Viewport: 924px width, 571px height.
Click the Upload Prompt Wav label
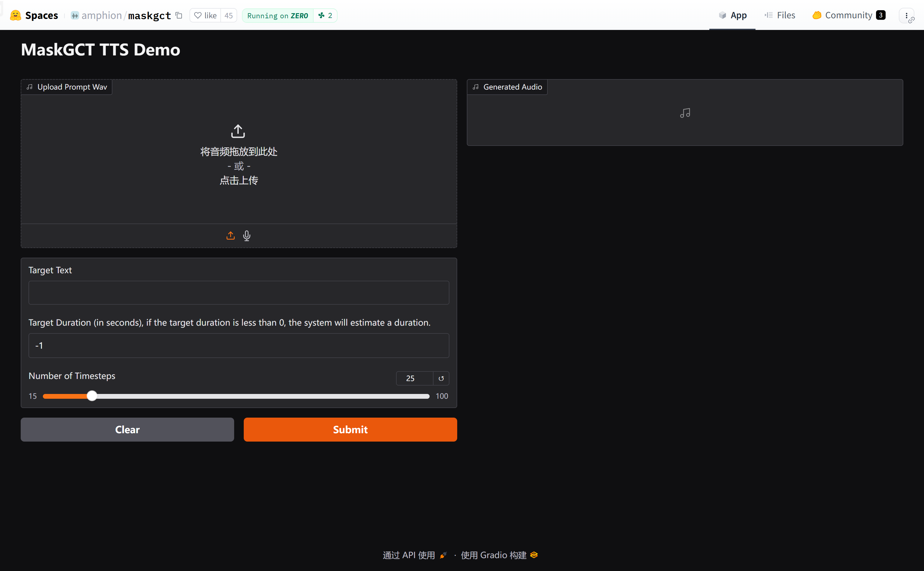(x=67, y=87)
